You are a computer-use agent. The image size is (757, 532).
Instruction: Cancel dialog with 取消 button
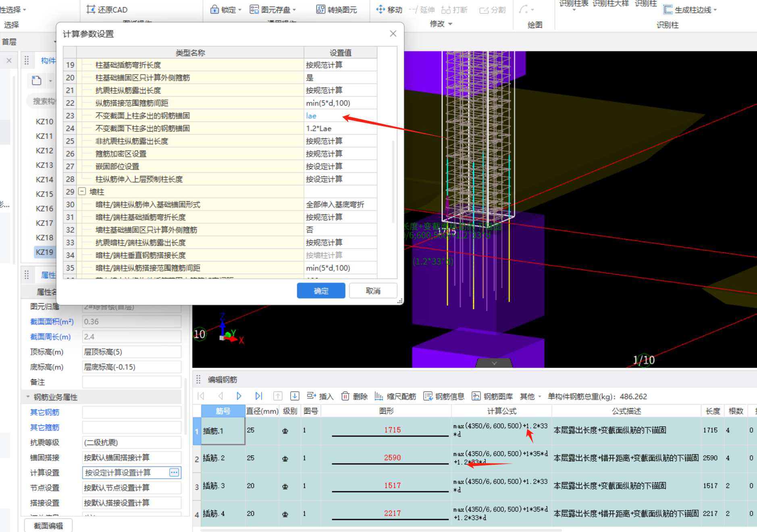(x=373, y=291)
